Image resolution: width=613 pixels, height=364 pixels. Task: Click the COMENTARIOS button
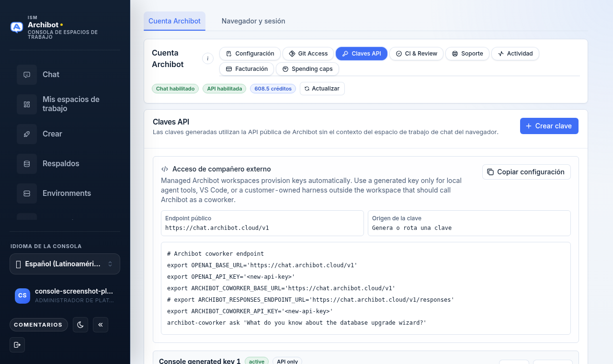38,325
